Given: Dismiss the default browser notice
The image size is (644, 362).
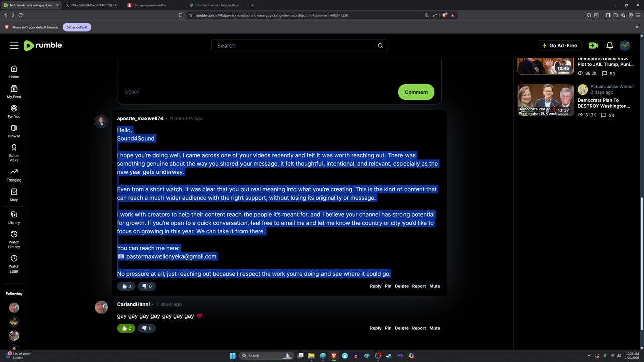Looking at the screenshot, I should coord(637,27).
